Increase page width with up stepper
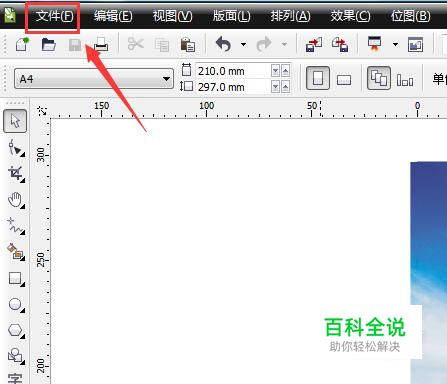Screen dimensions: 447x384 286,71
